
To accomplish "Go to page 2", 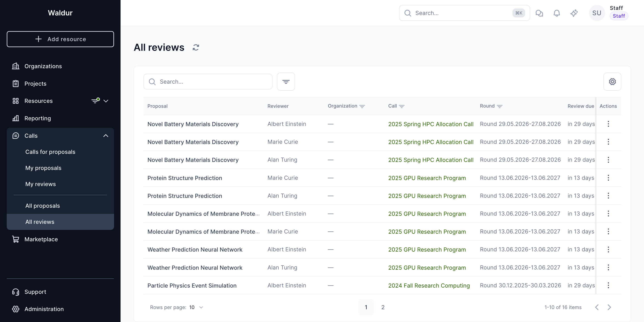I will click(x=383, y=307).
